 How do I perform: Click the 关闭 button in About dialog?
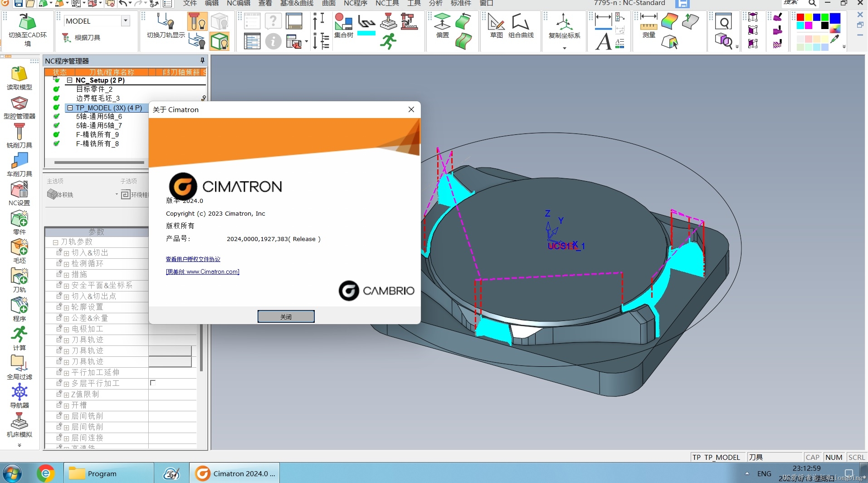click(286, 316)
